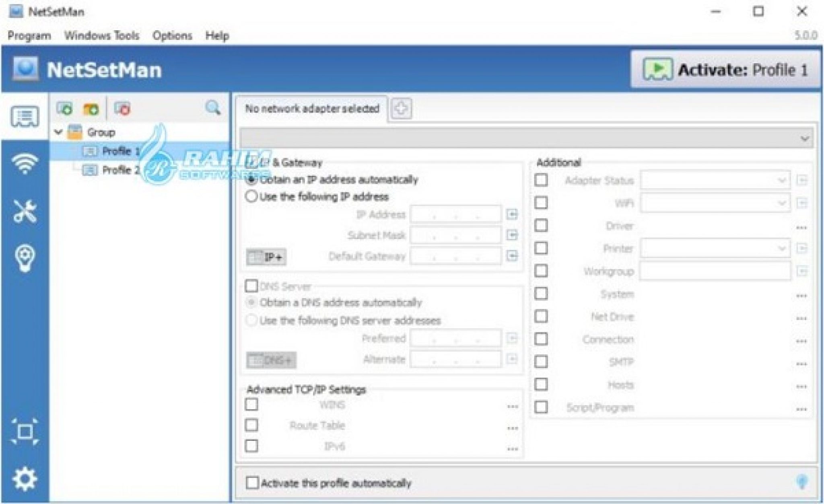
Task: Select the No network adapter selected tab
Action: [x=313, y=108]
